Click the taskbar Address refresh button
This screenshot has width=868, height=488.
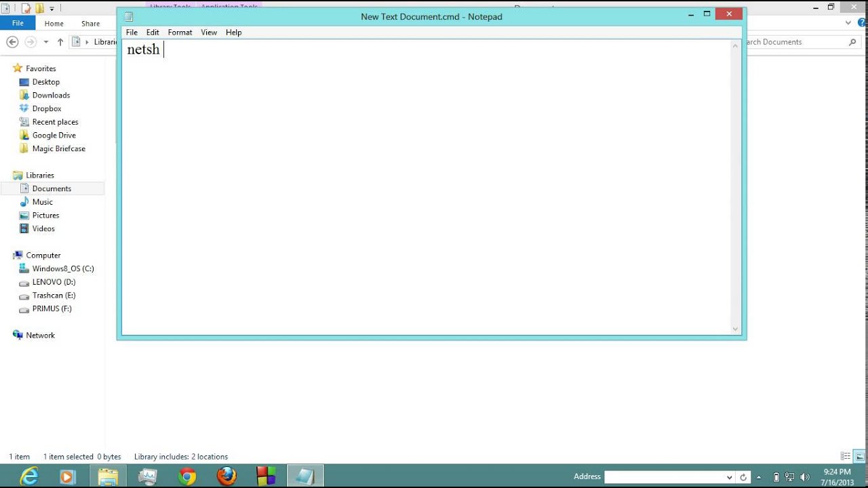click(743, 477)
